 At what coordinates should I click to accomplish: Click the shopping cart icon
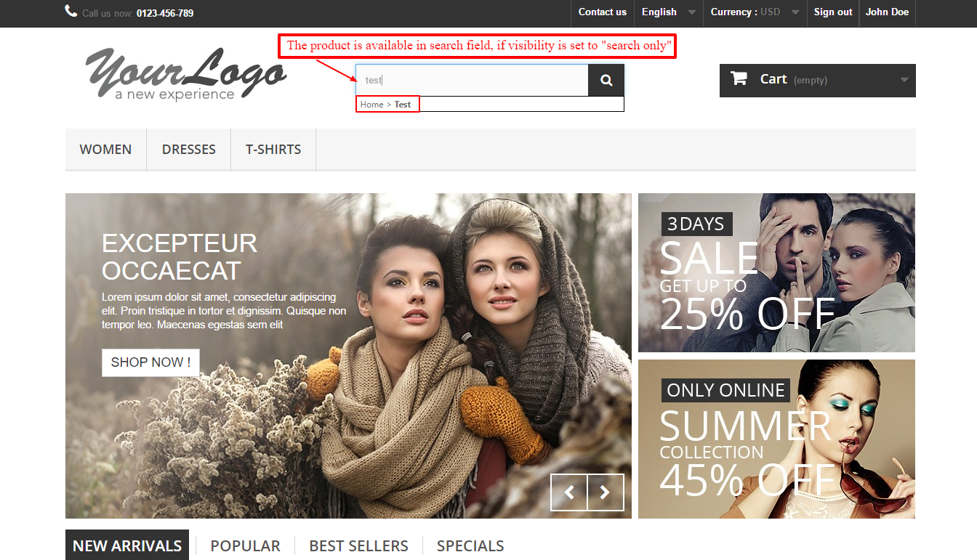[x=739, y=78]
